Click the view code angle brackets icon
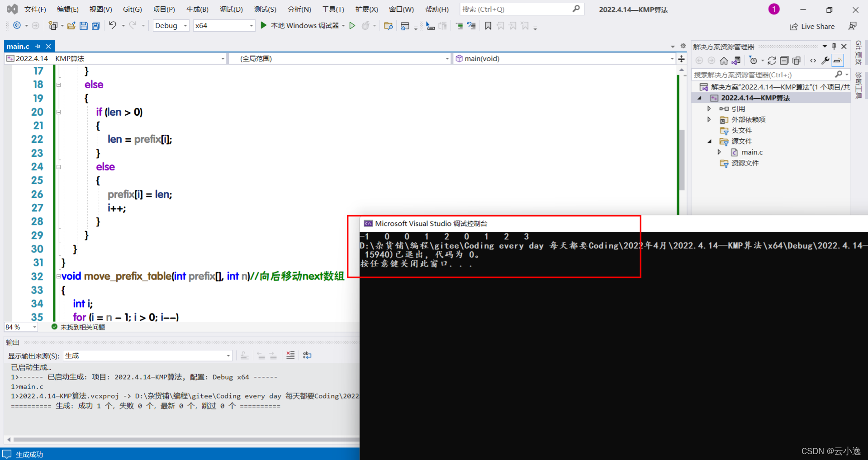868x460 pixels. [813, 61]
